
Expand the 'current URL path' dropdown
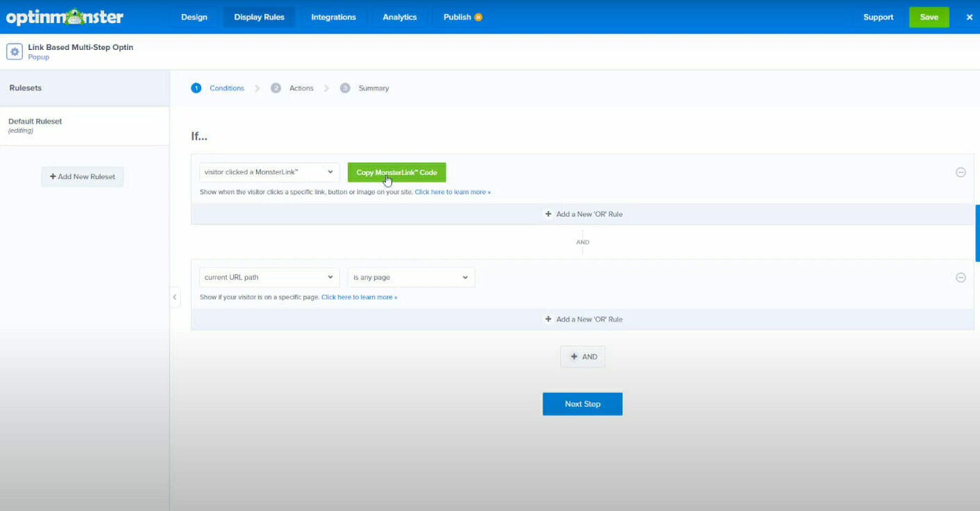pyautogui.click(x=269, y=278)
